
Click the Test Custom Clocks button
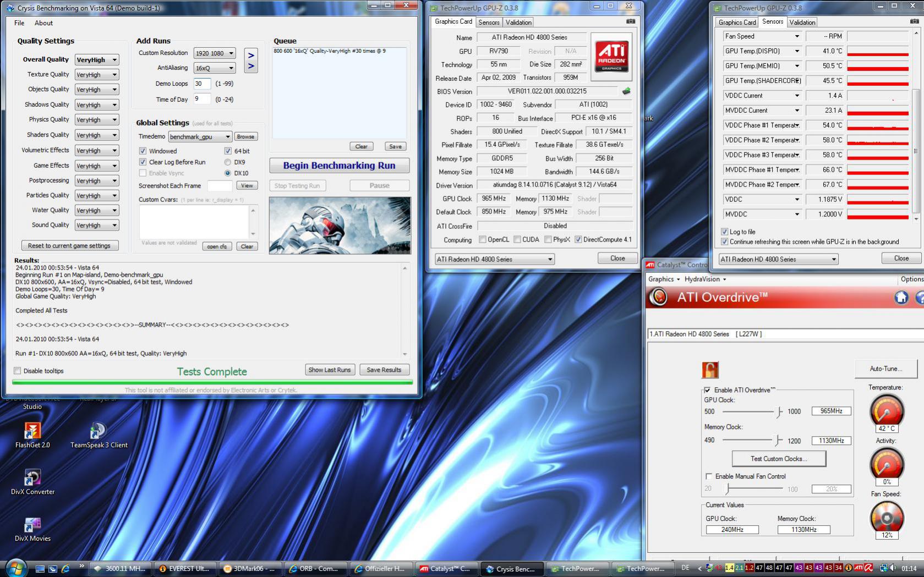pyautogui.click(x=779, y=459)
